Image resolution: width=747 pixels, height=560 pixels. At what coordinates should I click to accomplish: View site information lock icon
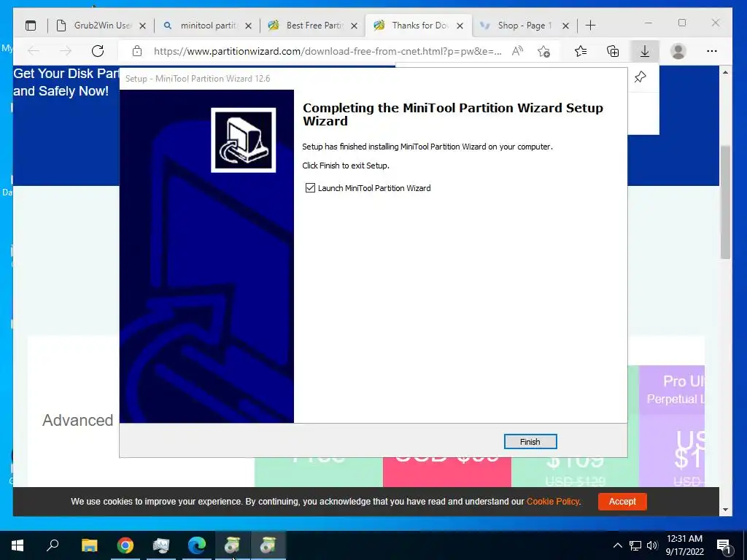(137, 51)
